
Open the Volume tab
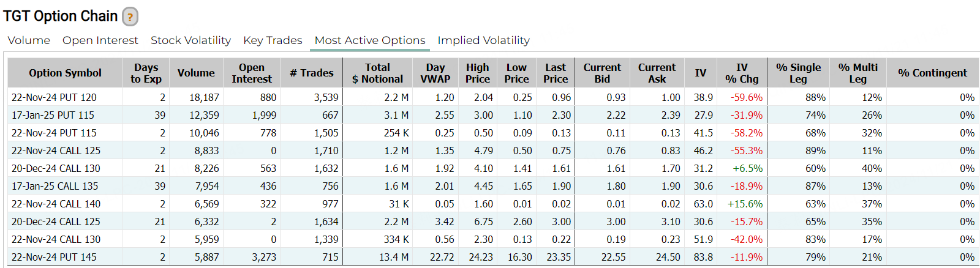(x=29, y=40)
